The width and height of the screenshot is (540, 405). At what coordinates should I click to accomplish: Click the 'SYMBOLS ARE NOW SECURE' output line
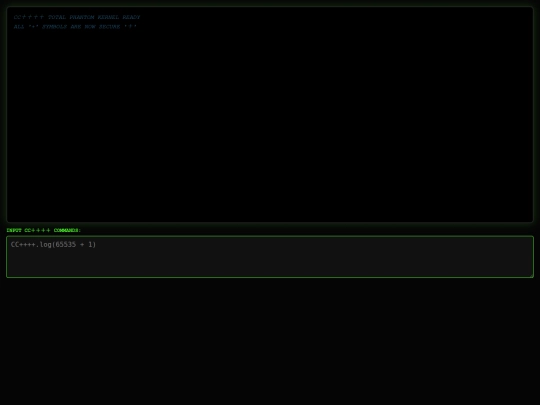pyautogui.click(x=75, y=27)
